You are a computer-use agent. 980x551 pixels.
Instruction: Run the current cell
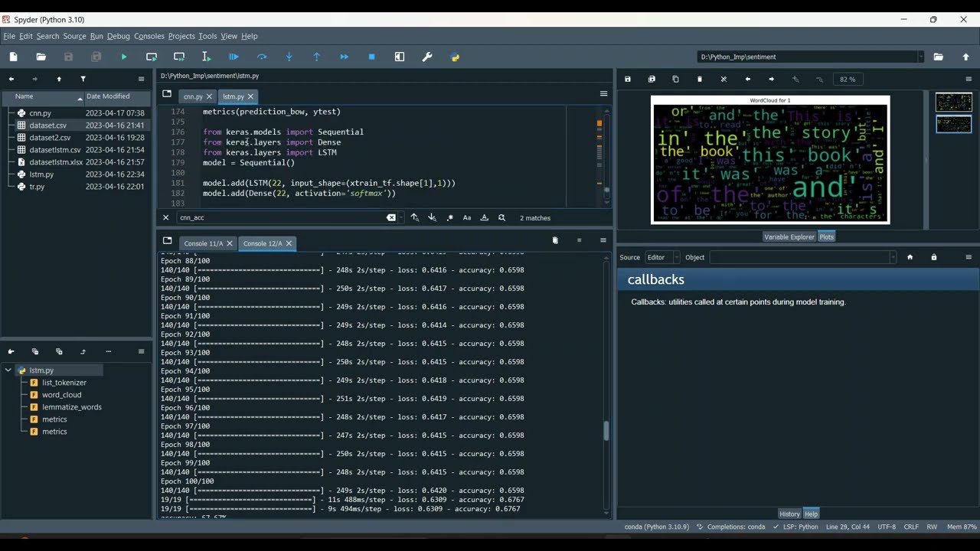click(152, 57)
